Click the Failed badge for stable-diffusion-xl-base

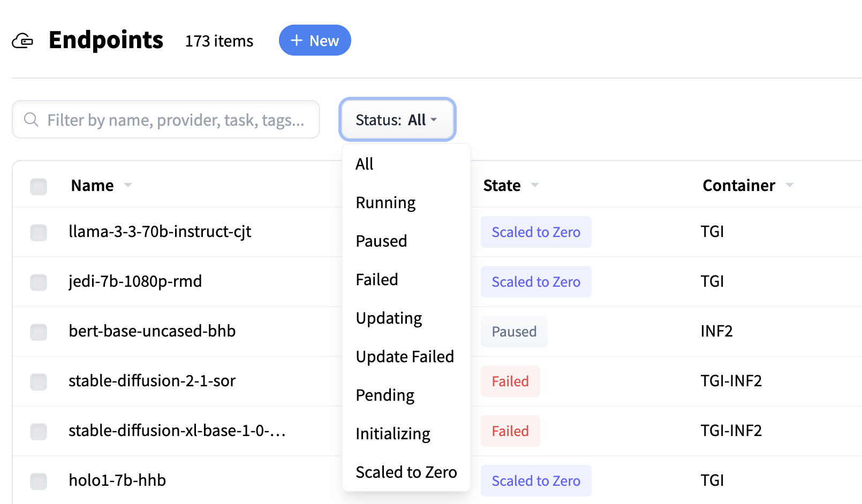[x=510, y=431]
